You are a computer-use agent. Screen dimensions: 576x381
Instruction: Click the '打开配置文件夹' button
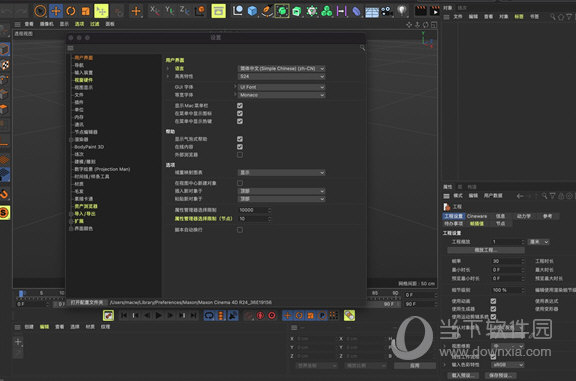click(x=87, y=302)
